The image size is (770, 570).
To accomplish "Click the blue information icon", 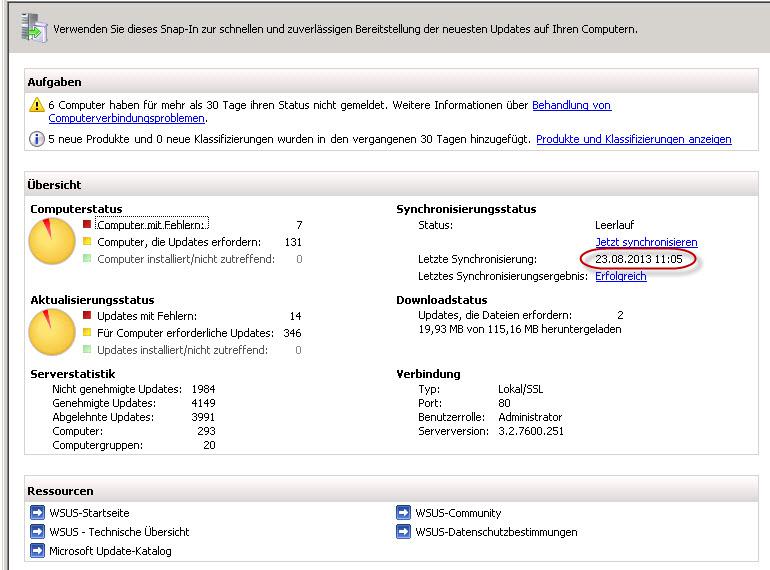I will [36, 139].
